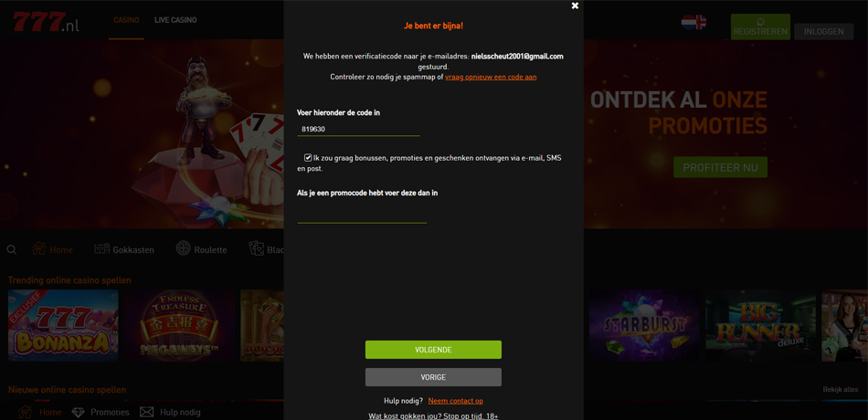868x420 pixels.
Task: Click the Hulp nodig envelope icon
Action: (146, 413)
